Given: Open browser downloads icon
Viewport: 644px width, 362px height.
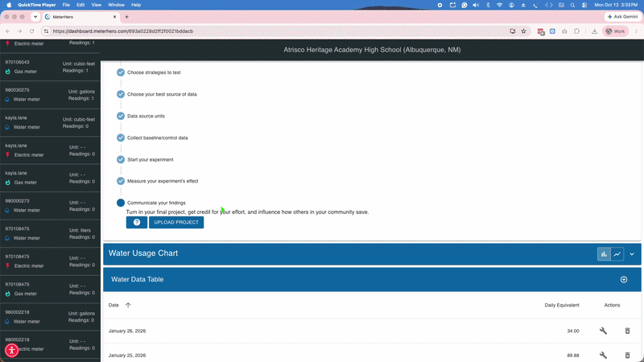Looking at the screenshot, I should pyautogui.click(x=594, y=31).
